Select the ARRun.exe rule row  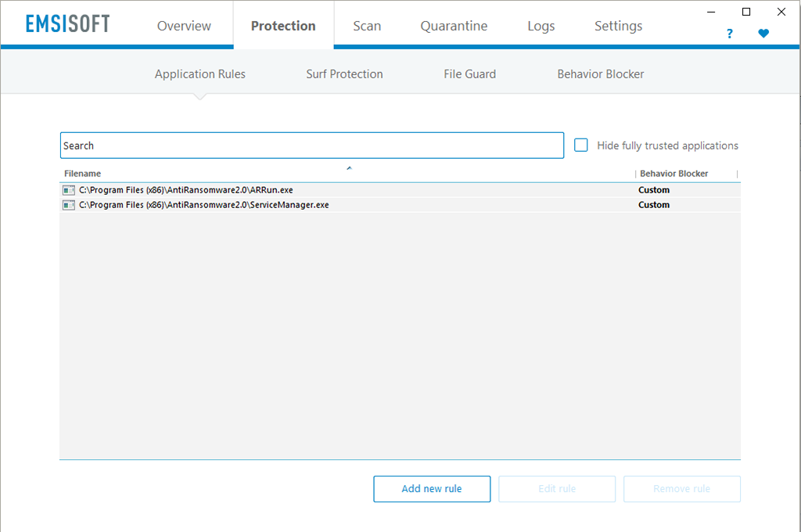pos(352,190)
